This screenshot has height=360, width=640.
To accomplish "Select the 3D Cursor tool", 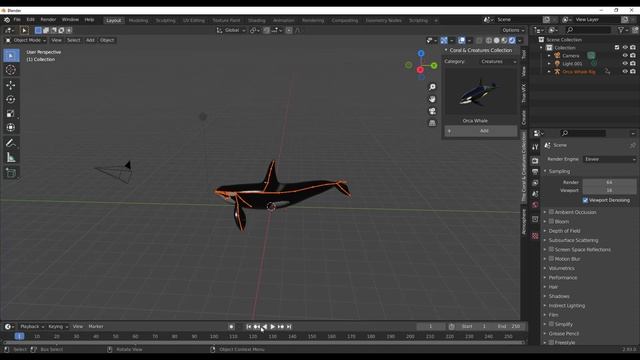I will 11,70.
